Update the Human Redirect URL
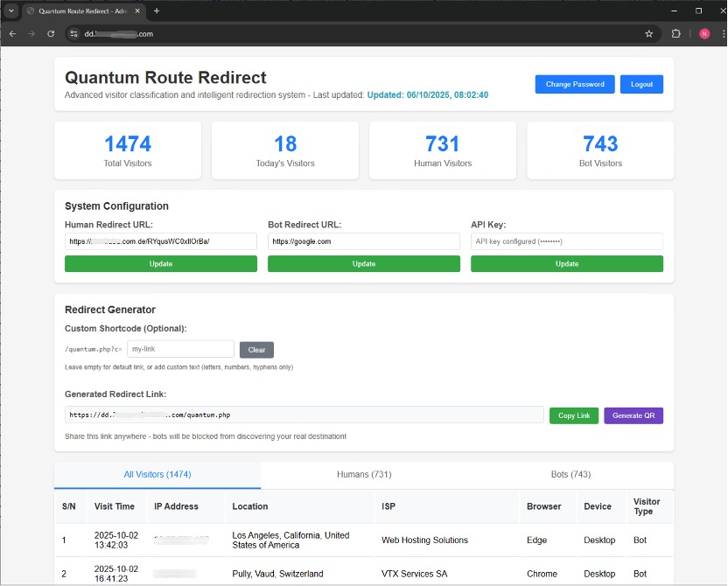Viewport: 728px width, 586px height. click(160, 263)
